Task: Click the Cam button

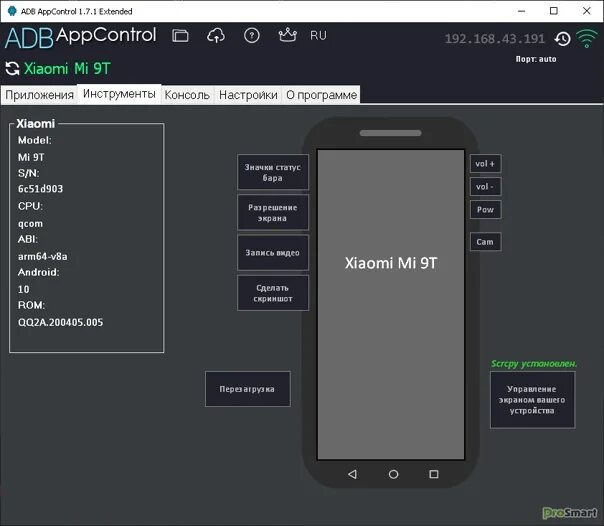Action: (x=485, y=242)
